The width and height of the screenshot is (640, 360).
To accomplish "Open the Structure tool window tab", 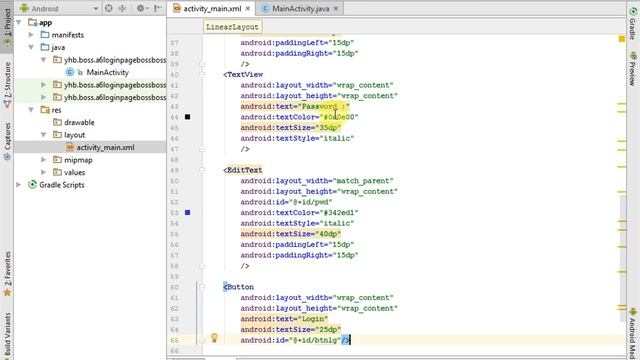I will [7, 85].
